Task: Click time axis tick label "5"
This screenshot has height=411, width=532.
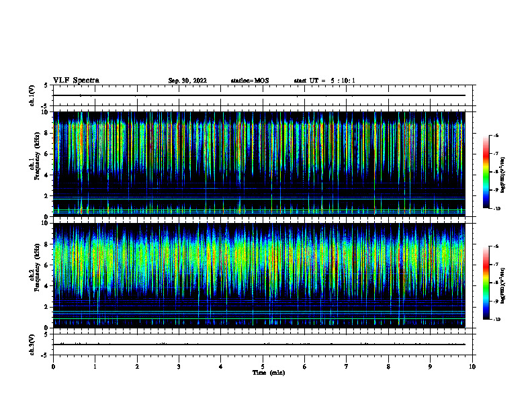Action: pos(263,367)
